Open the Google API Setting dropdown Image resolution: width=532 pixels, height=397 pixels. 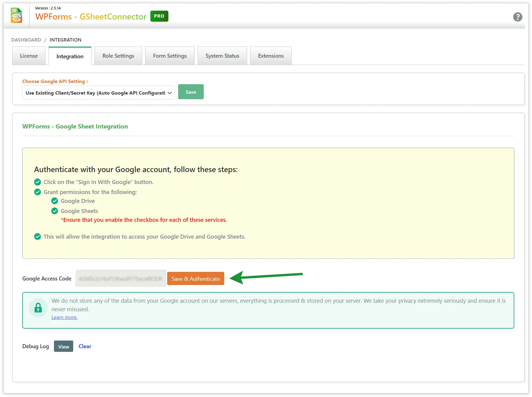coord(99,93)
